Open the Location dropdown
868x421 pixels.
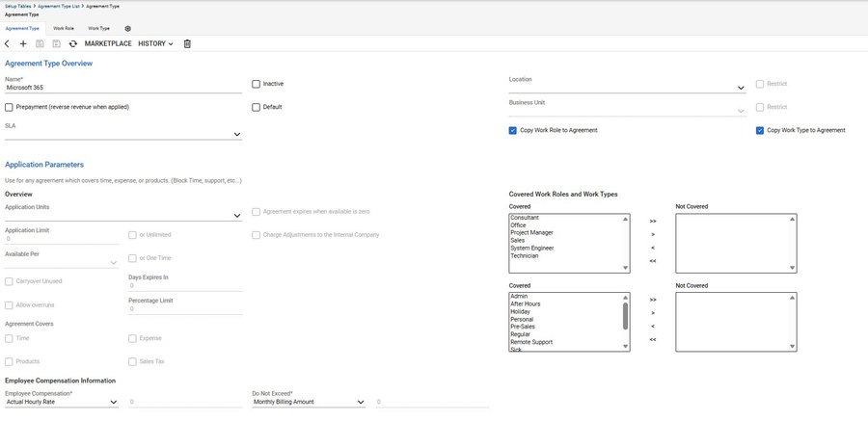coord(741,88)
